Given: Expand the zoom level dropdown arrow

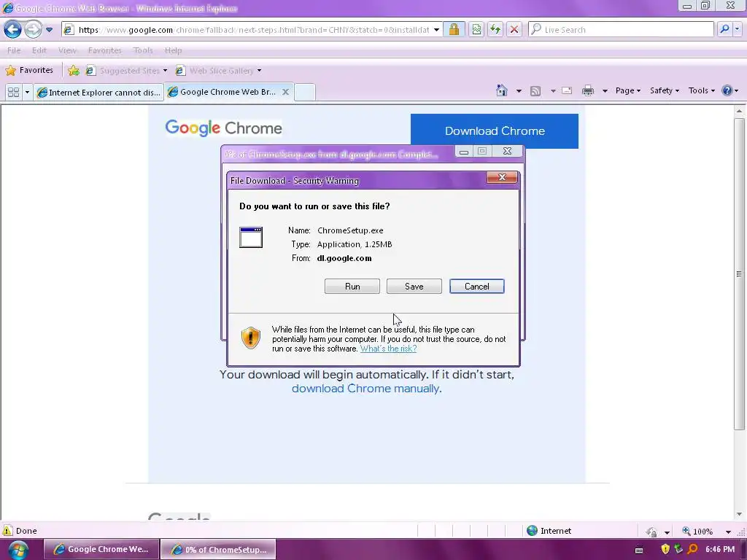Looking at the screenshot, I should click(728, 532).
